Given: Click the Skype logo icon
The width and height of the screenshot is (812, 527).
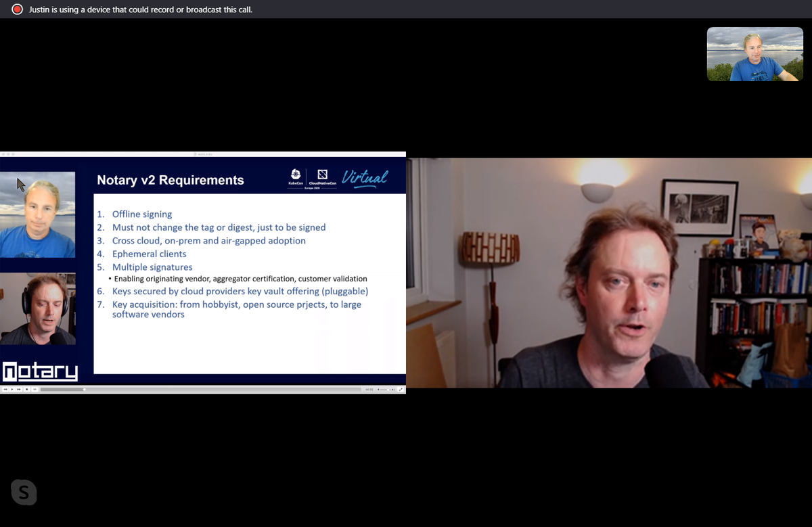Looking at the screenshot, I should click(x=24, y=492).
